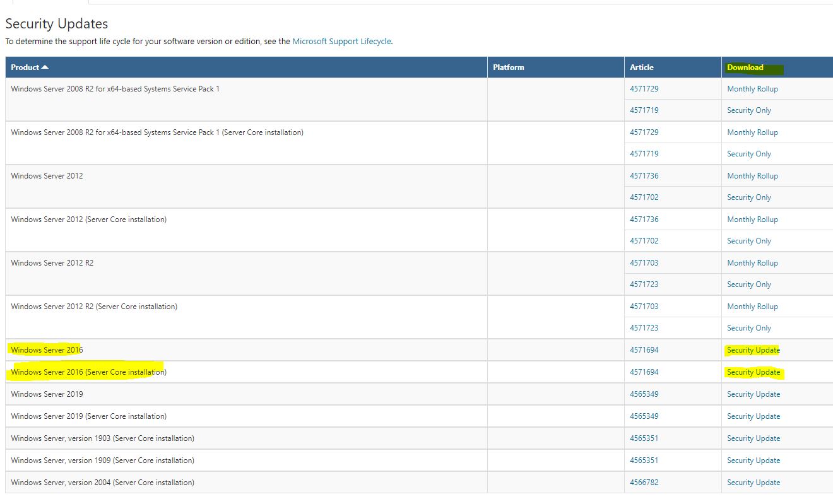
Task: Download Security Only for Server 2012 Server Core
Action: point(749,241)
